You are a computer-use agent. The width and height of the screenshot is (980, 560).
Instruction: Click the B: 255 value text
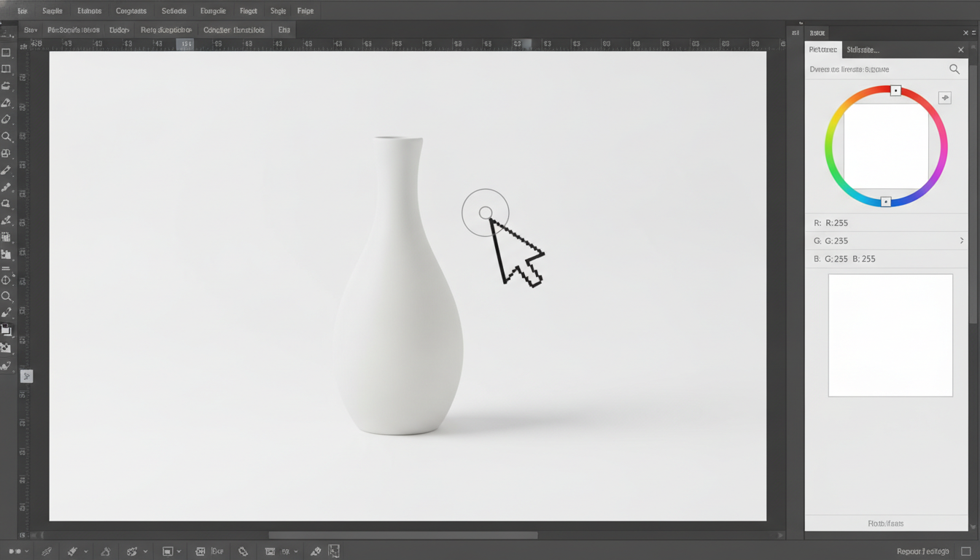pos(863,259)
